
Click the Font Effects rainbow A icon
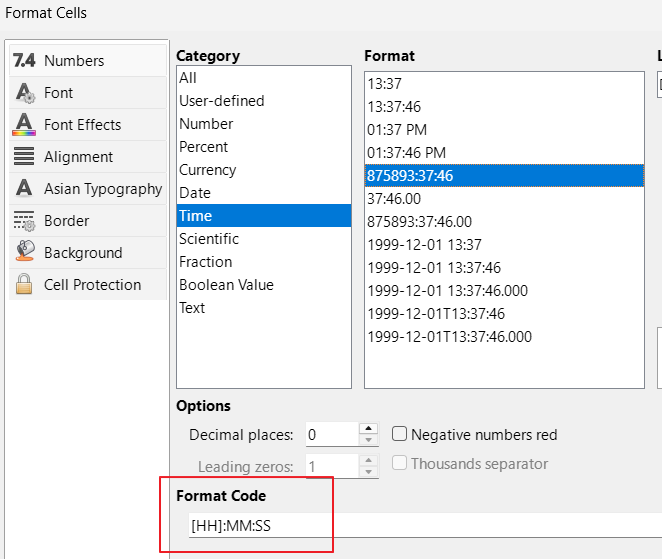(24, 125)
